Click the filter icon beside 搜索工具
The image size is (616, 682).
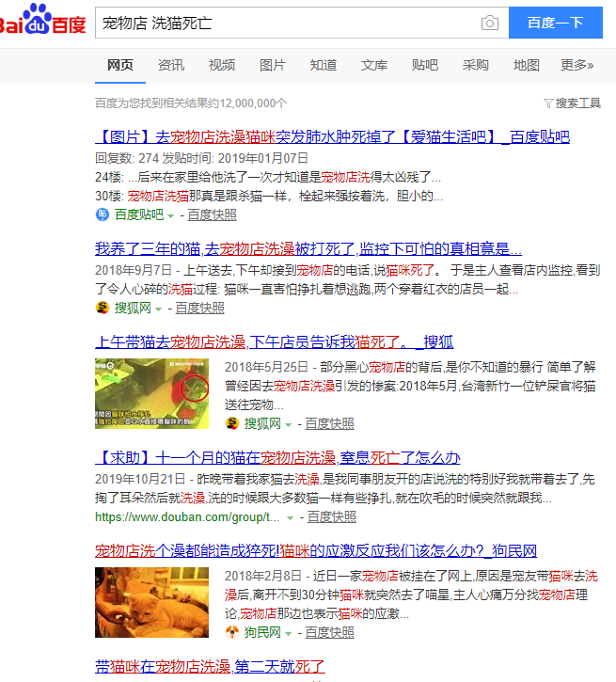click(x=548, y=103)
